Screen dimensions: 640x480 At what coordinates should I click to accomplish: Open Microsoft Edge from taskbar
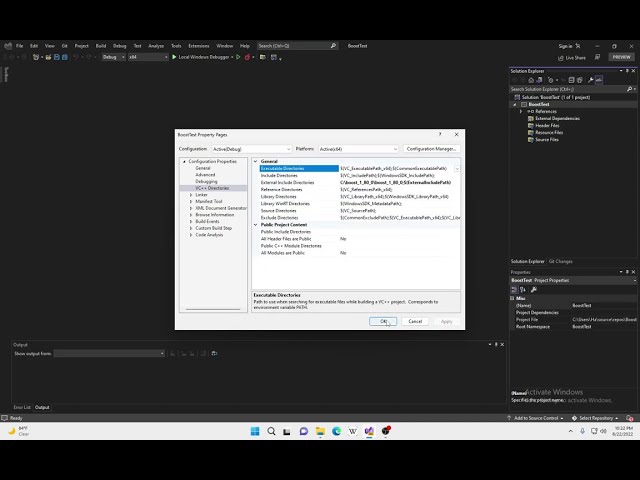click(x=336, y=431)
